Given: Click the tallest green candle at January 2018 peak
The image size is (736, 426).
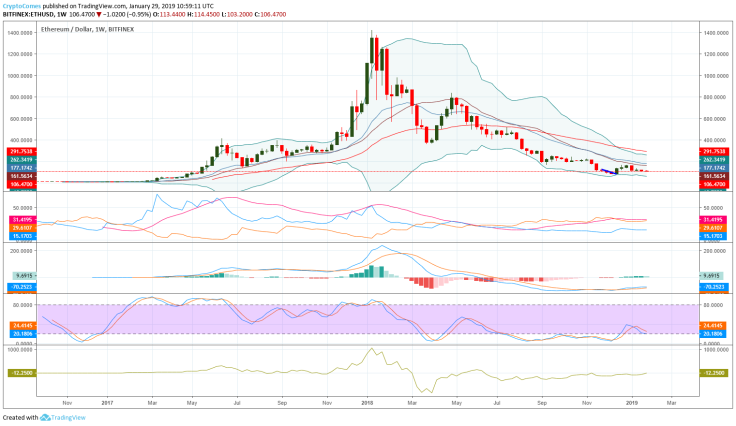Looking at the screenshot, I should 372,51.
